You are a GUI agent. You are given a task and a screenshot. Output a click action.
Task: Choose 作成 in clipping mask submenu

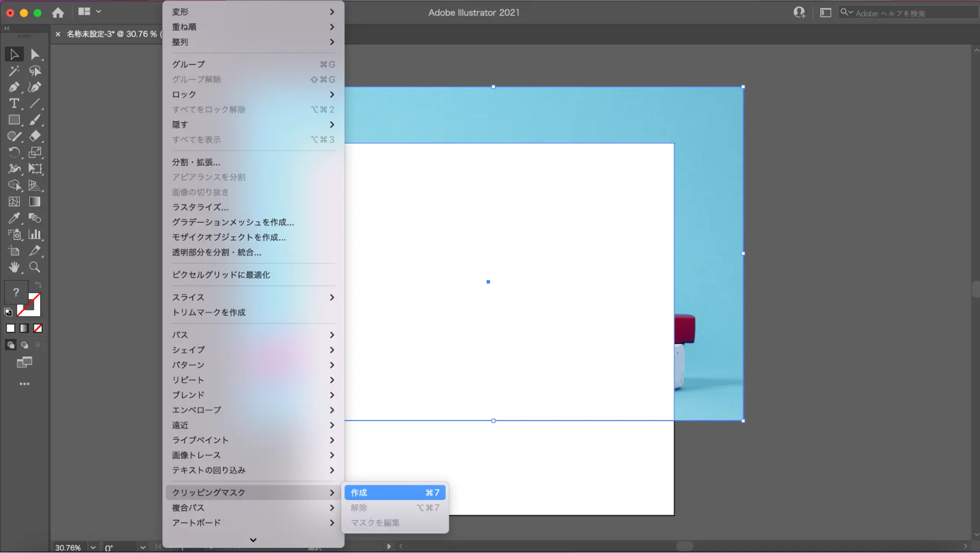(394, 493)
